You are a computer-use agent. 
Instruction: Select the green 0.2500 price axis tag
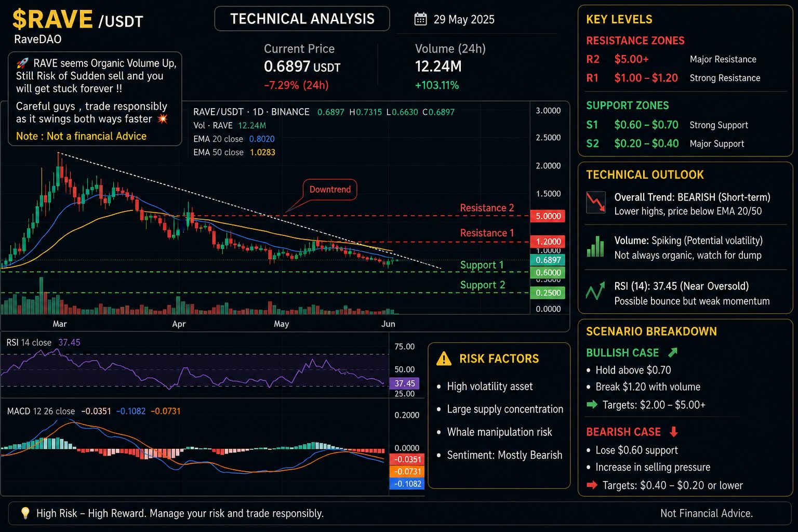[x=548, y=293]
